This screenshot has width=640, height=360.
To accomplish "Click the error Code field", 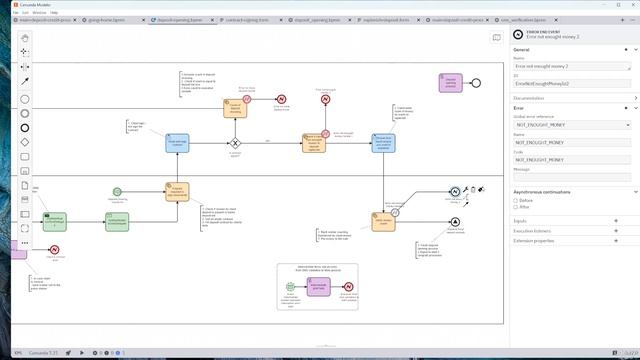I will 572,160.
